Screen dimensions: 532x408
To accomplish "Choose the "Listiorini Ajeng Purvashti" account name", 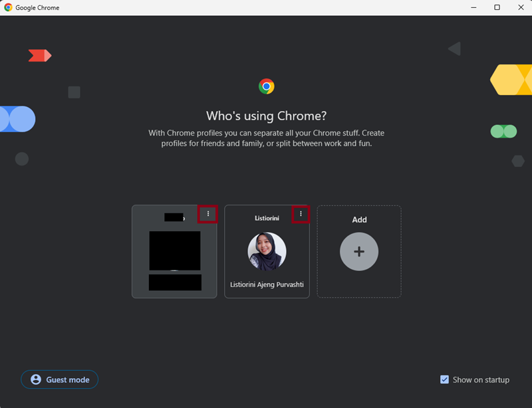I will pyautogui.click(x=267, y=284).
